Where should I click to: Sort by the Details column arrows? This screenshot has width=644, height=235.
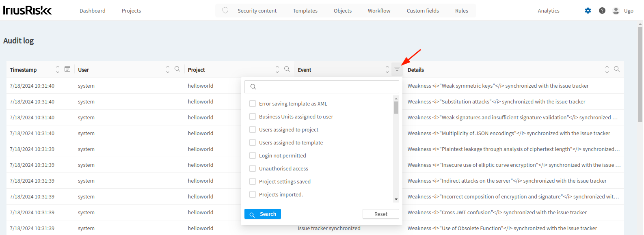[x=607, y=69]
